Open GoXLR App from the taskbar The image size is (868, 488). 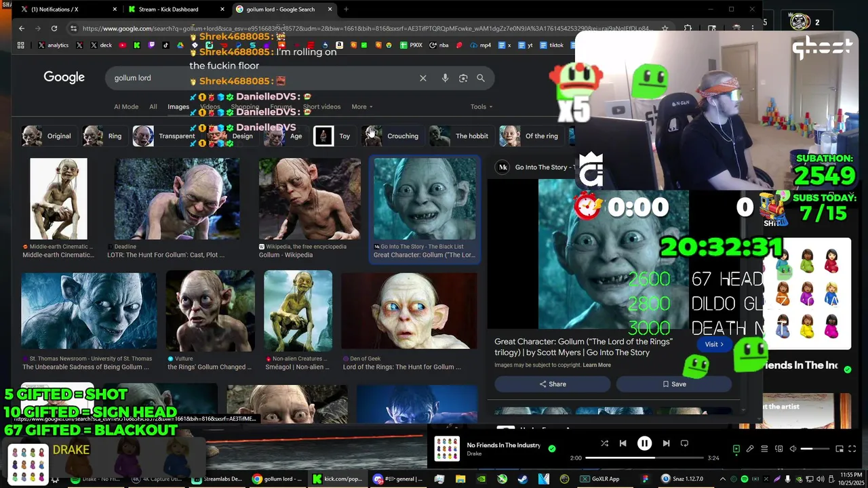(x=599, y=479)
